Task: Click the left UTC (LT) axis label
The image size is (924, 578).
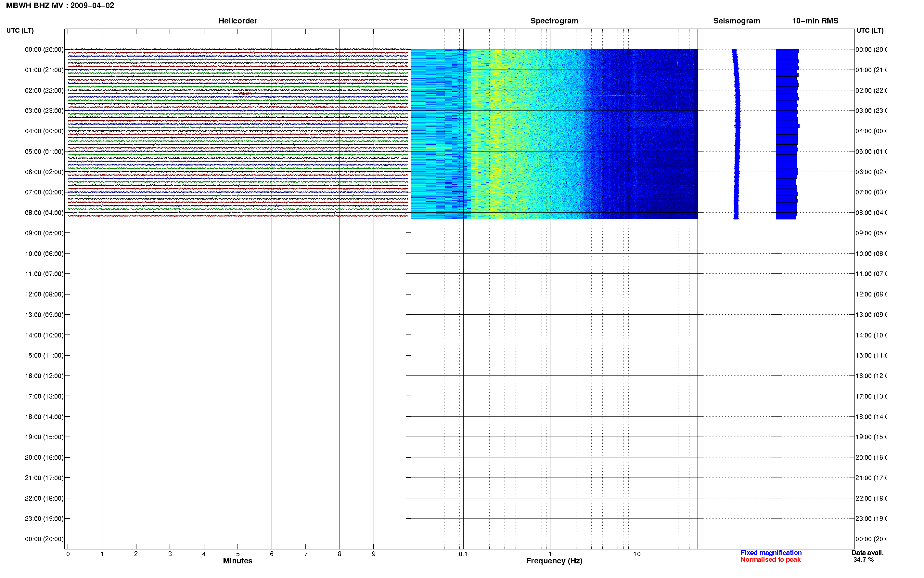Action: [x=20, y=31]
